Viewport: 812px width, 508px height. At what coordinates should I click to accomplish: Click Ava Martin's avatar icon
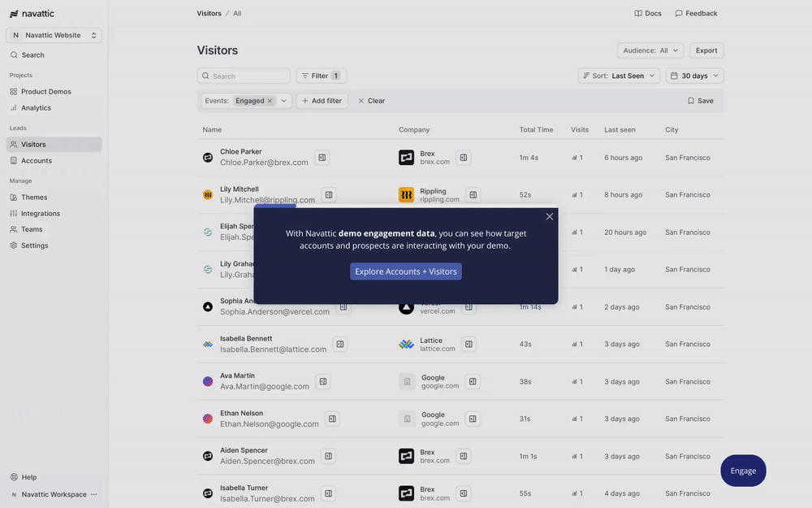point(208,381)
